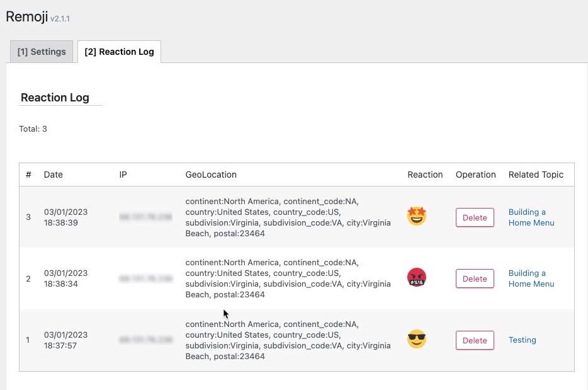Click the Reaction column header

click(425, 175)
